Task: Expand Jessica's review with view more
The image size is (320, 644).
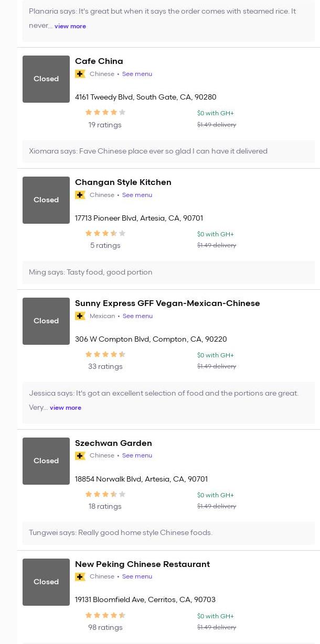Action: click(x=65, y=408)
